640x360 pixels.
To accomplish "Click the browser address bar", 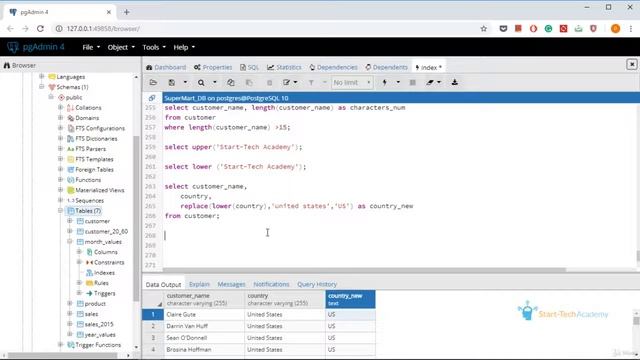I will tap(269, 29).
